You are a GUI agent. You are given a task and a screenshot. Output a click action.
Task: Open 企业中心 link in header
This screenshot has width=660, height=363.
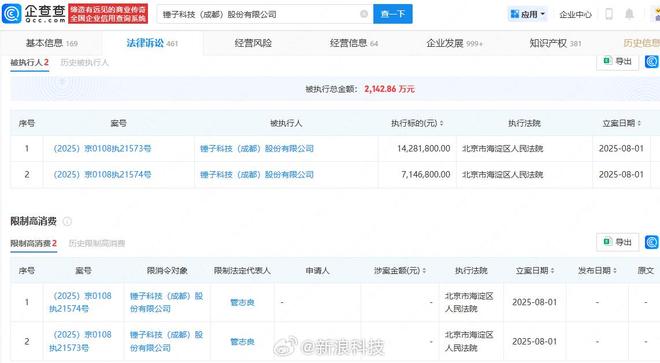(x=575, y=14)
